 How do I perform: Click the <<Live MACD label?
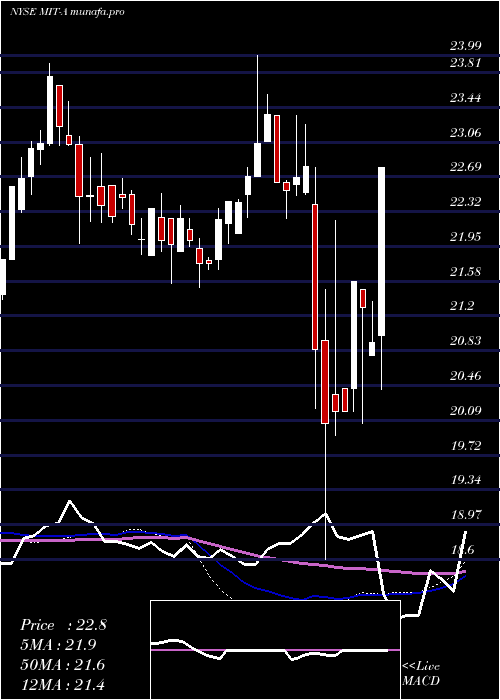pyautogui.click(x=421, y=674)
